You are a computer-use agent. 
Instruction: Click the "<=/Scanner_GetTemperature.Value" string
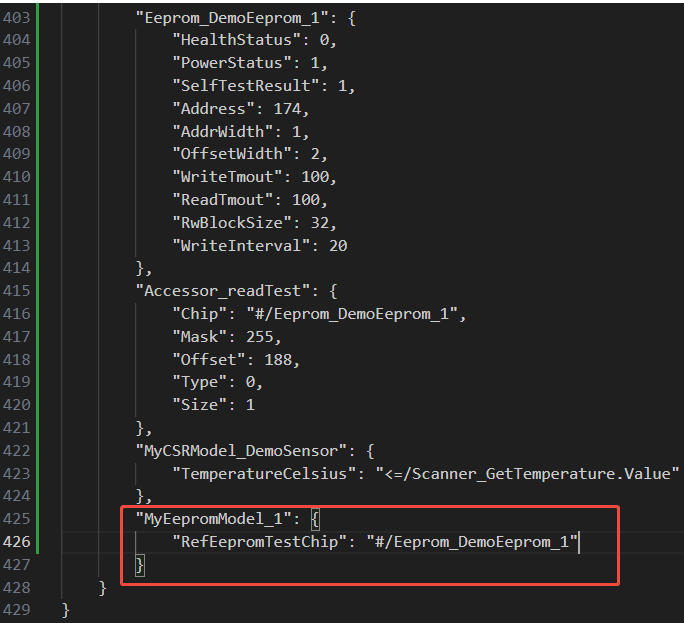[x=526, y=474]
